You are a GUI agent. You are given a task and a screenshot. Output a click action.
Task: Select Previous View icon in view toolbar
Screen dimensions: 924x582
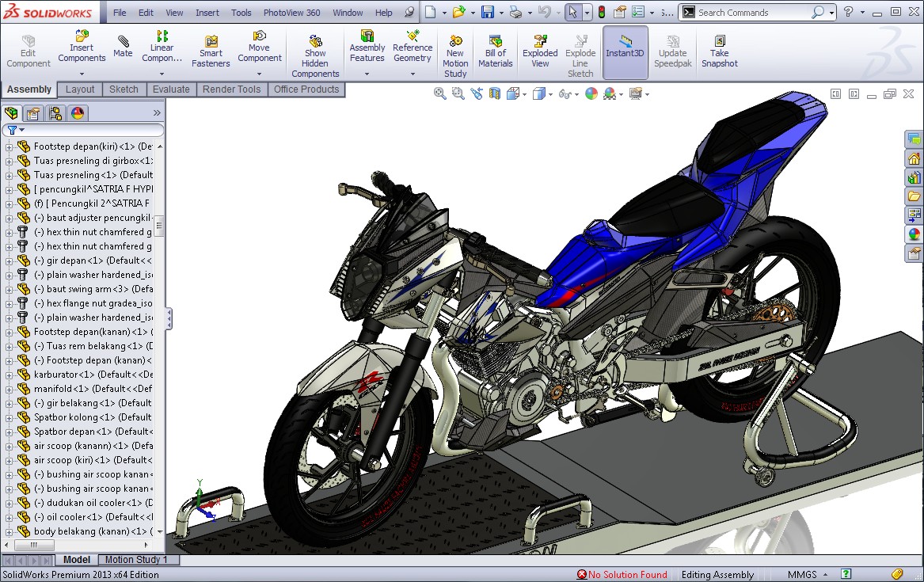point(476,93)
